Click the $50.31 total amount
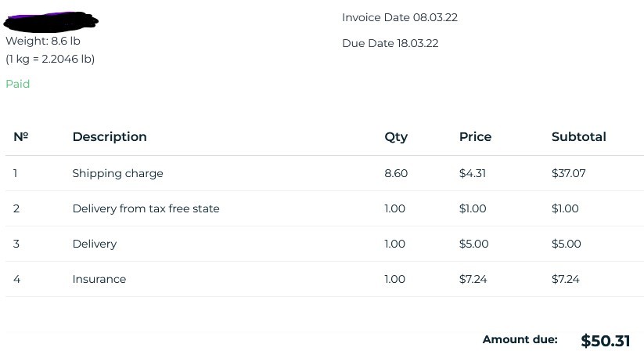644x362 pixels. tap(605, 341)
